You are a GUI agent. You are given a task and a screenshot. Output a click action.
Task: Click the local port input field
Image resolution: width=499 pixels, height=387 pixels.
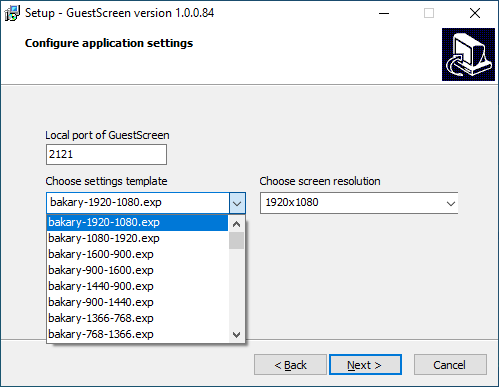(106, 154)
